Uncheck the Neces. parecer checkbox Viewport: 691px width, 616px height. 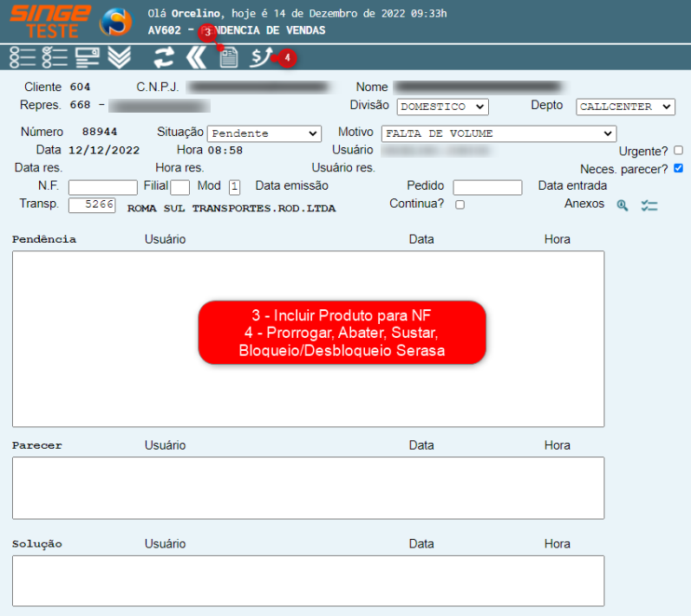tap(678, 168)
